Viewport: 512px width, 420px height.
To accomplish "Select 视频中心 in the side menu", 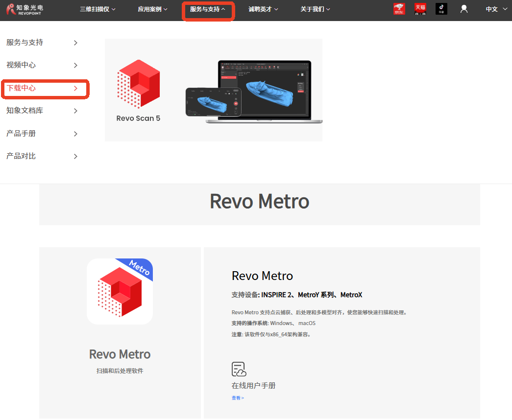I will (x=42, y=65).
